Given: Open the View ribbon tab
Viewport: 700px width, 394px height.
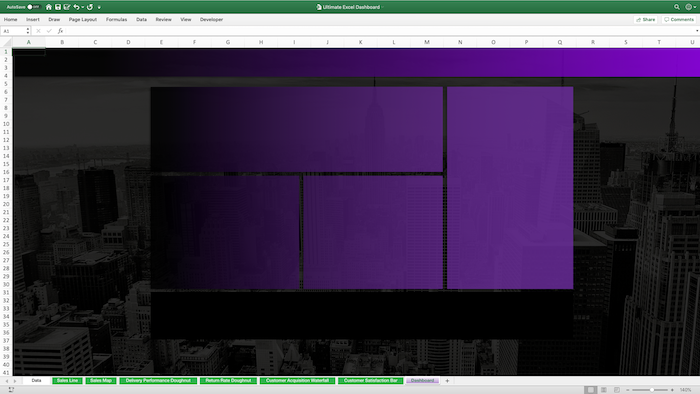Looking at the screenshot, I should click(186, 20).
